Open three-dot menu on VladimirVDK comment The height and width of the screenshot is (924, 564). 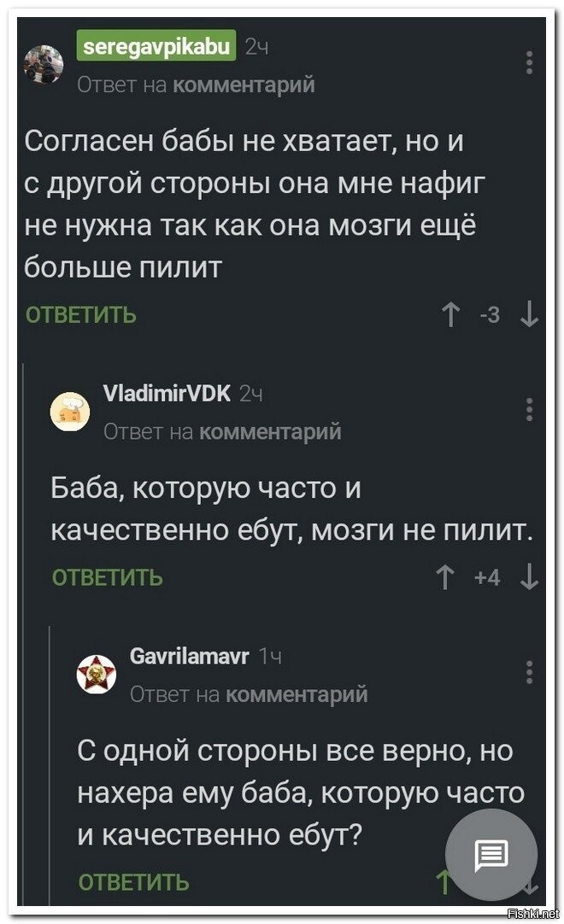[529, 409]
